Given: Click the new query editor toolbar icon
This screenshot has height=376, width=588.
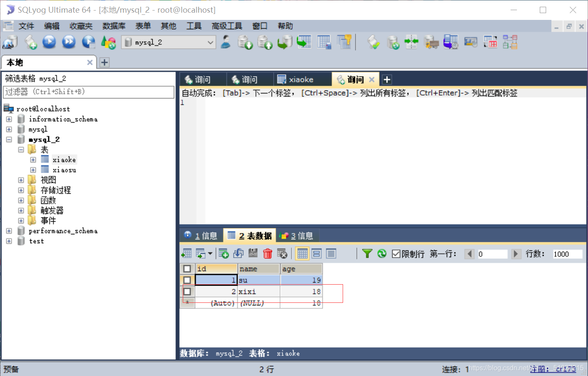Looking at the screenshot, I should pos(30,42).
